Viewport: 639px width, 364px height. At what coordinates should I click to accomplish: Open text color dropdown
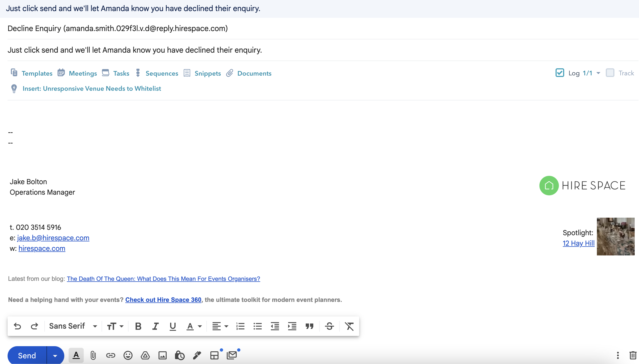[194, 326]
